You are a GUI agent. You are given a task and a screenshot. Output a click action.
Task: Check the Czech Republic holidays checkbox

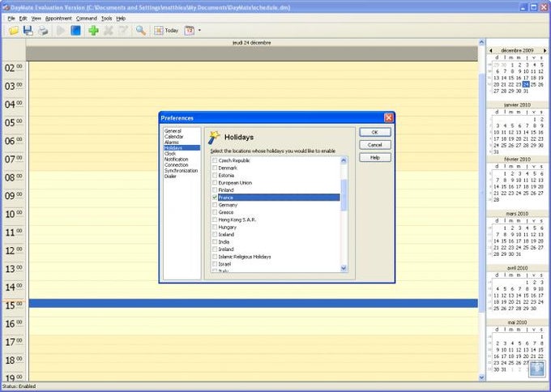(x=215, y=160)
